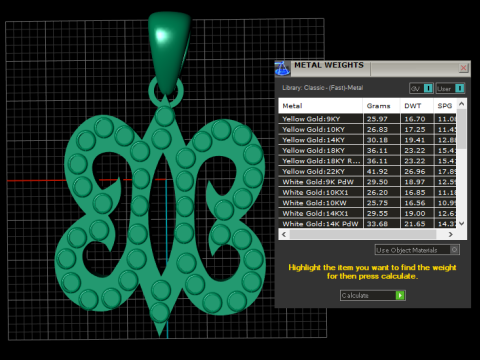Click the 16.70 DWT cell
Image resolution: width=480 pixels, height=360 pixels.
coord(417,119)
